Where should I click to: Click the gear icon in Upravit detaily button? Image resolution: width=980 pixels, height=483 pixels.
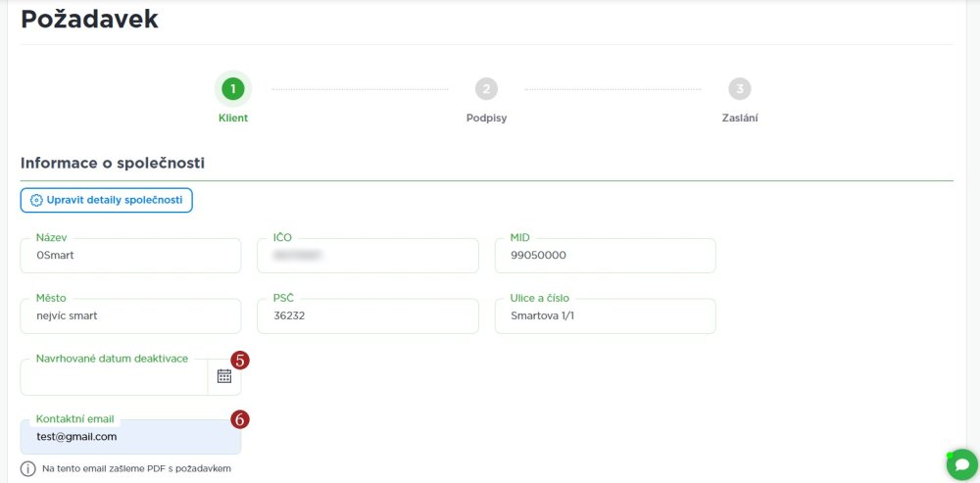37,200
